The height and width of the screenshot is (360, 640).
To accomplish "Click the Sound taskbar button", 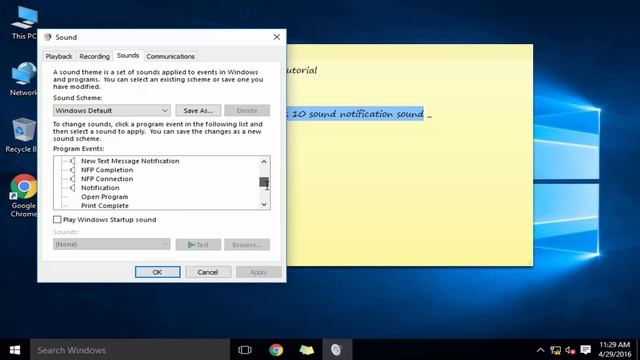I will click(x=337, y=350).
